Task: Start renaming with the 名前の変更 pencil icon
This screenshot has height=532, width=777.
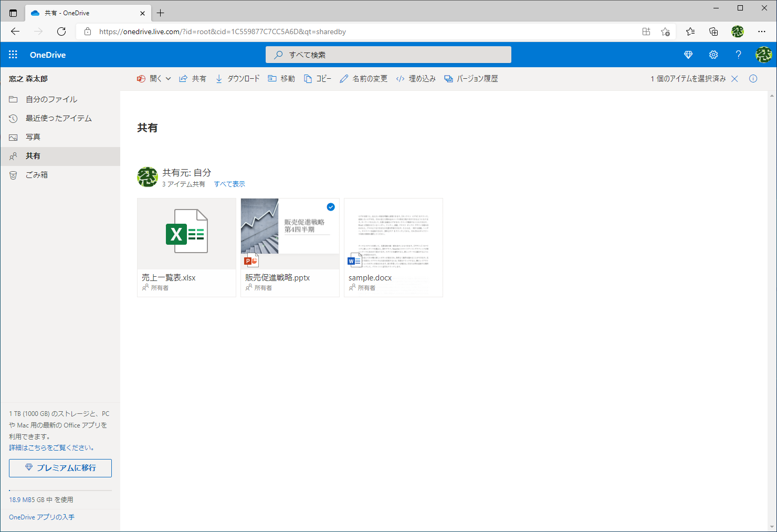Action: (344, 78)
